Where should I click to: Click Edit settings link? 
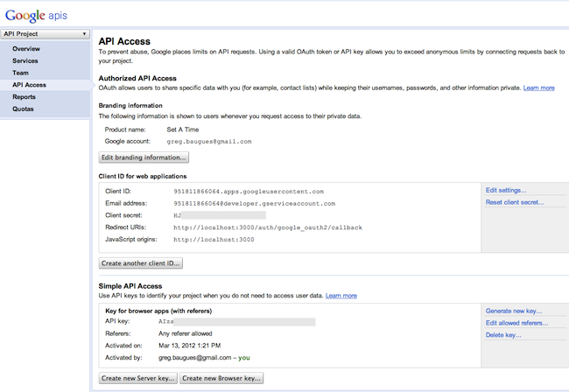point(506,190)
